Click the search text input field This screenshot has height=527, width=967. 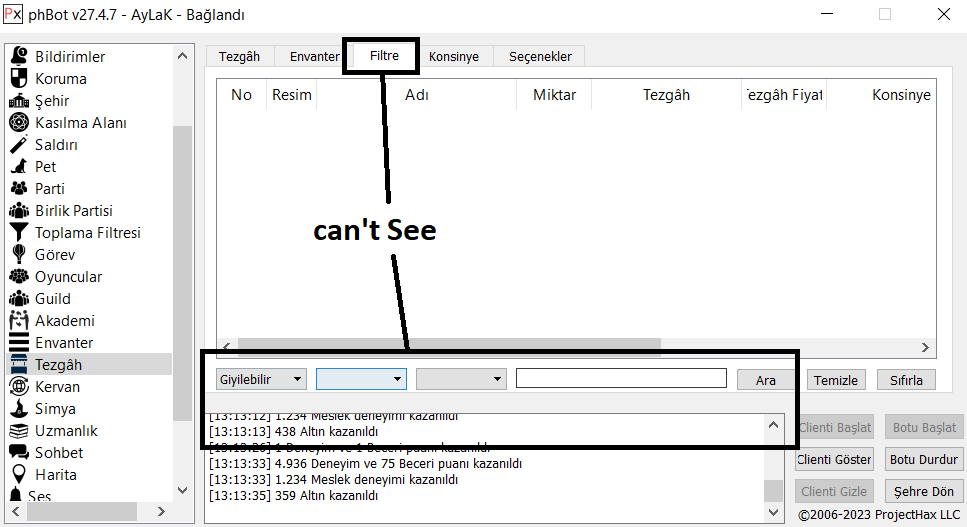pos(621,378)
